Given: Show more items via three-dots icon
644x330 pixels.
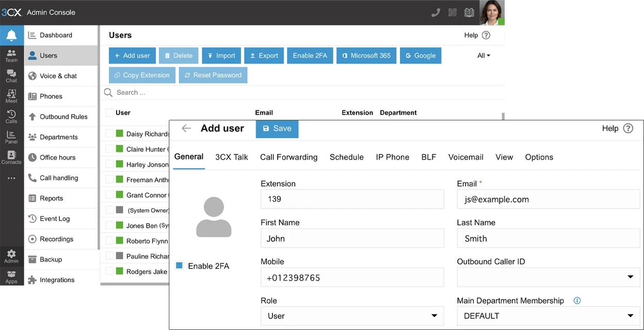Looking at the screenshot, I should pyautogui.click(x=11, y=178).
